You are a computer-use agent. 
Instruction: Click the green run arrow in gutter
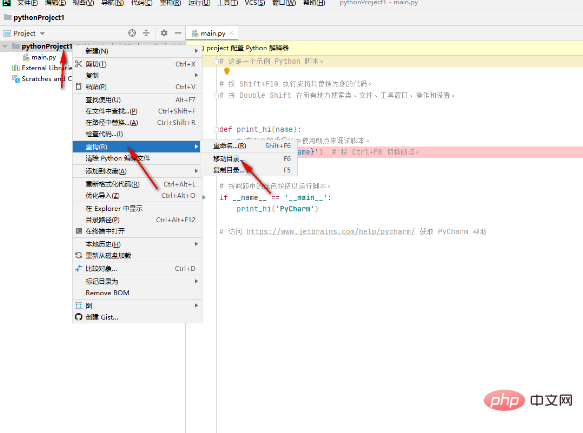point(204,197)
